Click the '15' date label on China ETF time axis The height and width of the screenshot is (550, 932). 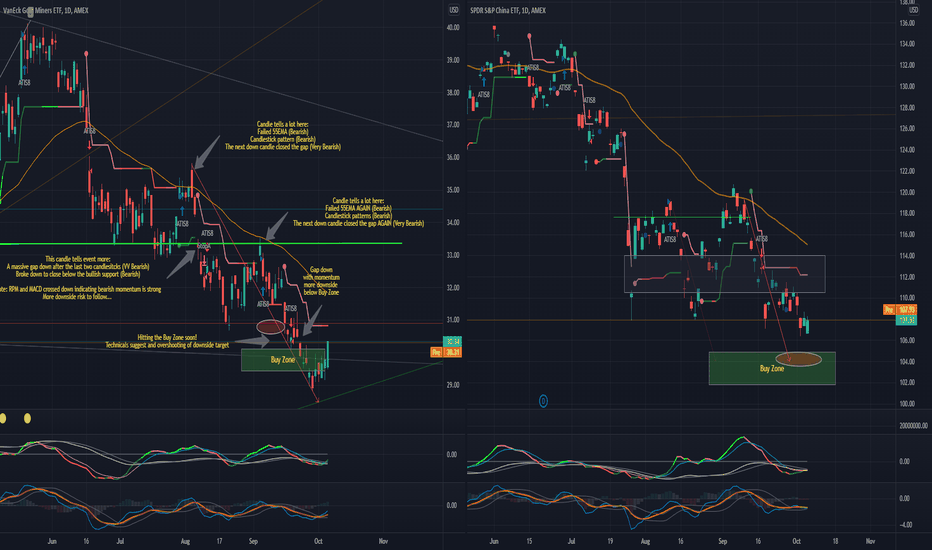point(529,541)
